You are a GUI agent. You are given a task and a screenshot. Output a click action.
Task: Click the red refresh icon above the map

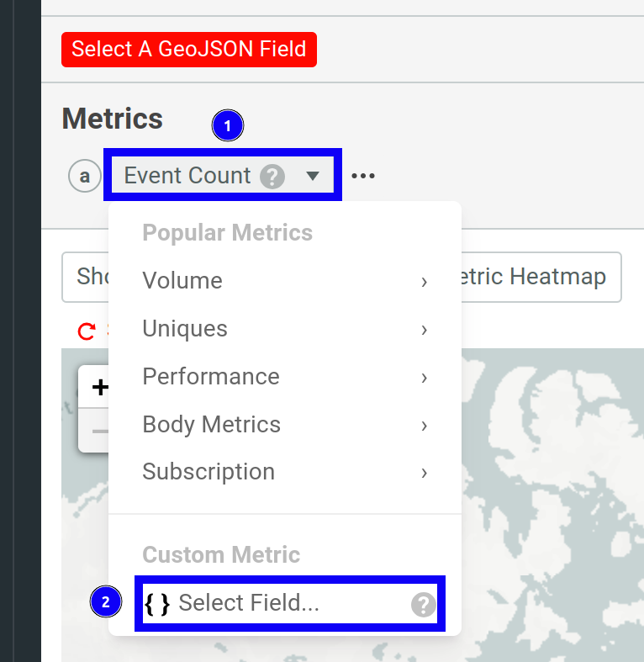click(87, 331)
